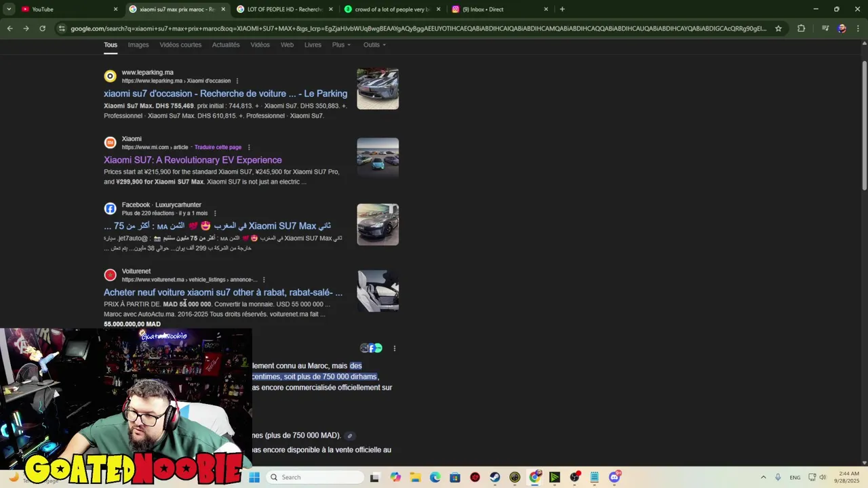View site information icon in address bar
Viewport: 868px width, 488px height.
62,28
